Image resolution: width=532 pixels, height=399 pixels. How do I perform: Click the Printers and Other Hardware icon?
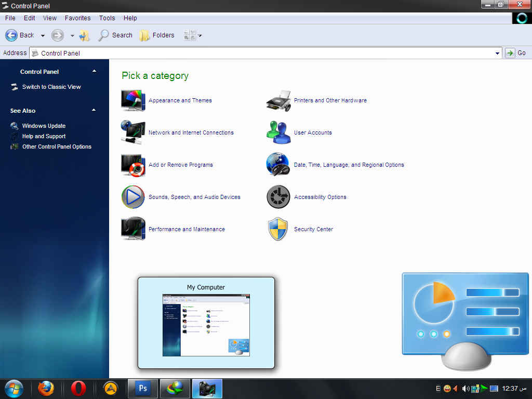pos(278,100)
